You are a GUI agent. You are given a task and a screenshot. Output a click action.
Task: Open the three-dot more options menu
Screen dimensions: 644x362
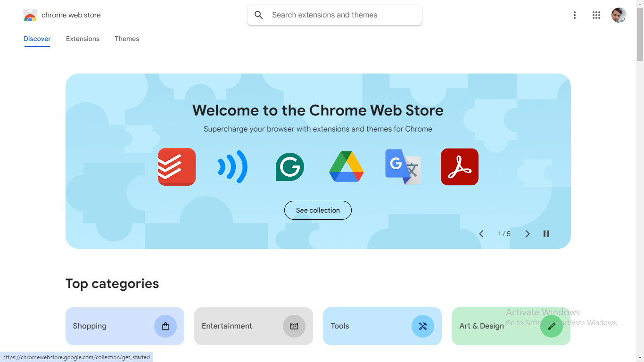[574, 15]
